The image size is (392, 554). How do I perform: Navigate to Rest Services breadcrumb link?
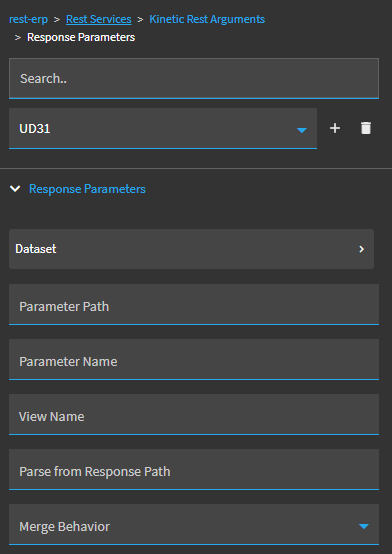(99, 19)
